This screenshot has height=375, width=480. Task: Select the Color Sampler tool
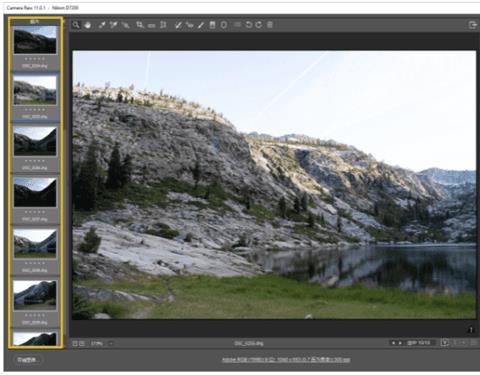point(113,25)
